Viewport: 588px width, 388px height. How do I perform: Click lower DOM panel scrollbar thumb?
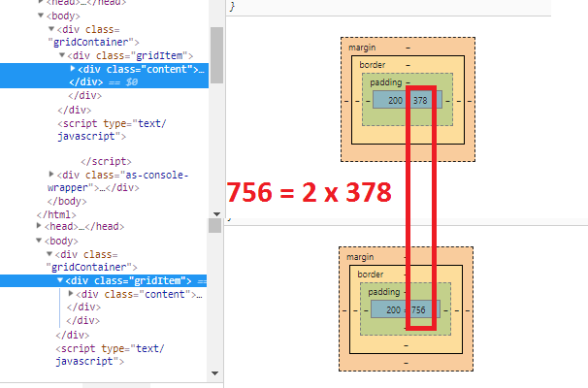[x=214, y=225]
